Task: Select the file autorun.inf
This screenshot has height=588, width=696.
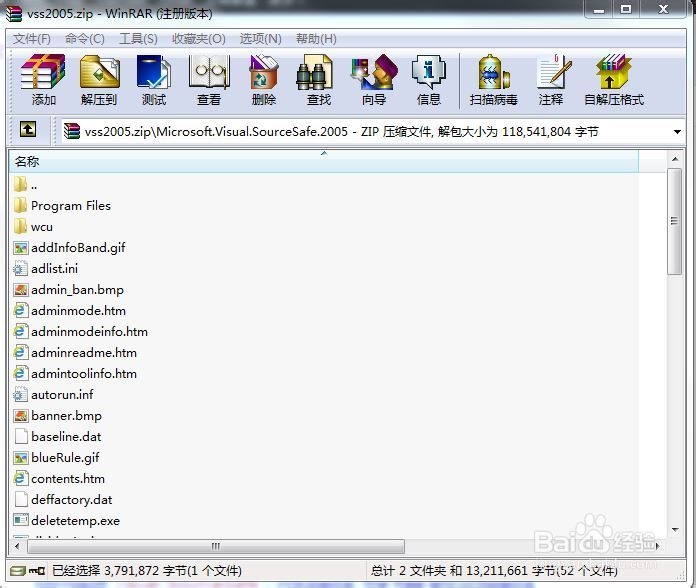Action: point(63,395)
